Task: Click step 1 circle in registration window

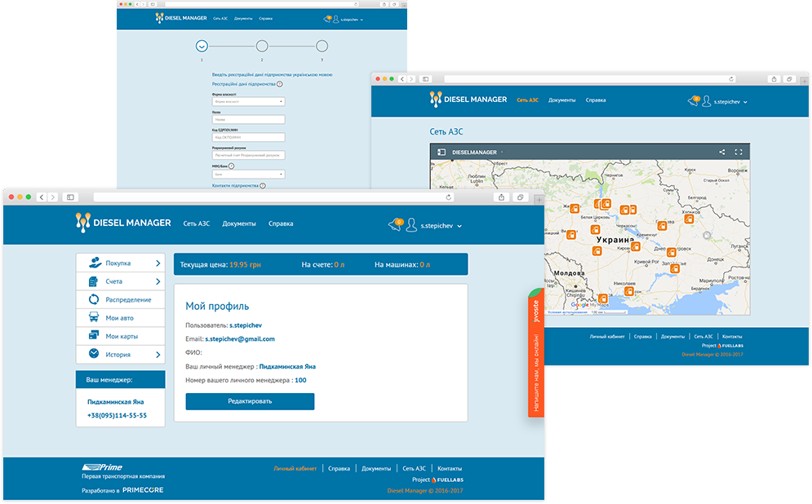Action: [202, 46]
